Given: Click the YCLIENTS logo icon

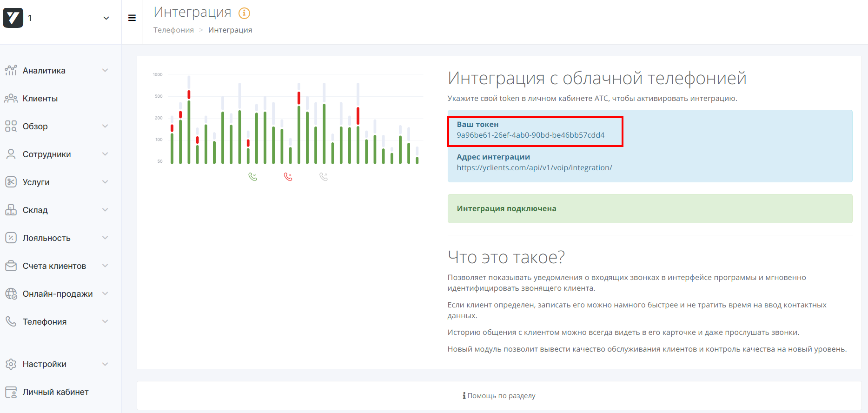Looking at the screenshot, I should point(13,18).
